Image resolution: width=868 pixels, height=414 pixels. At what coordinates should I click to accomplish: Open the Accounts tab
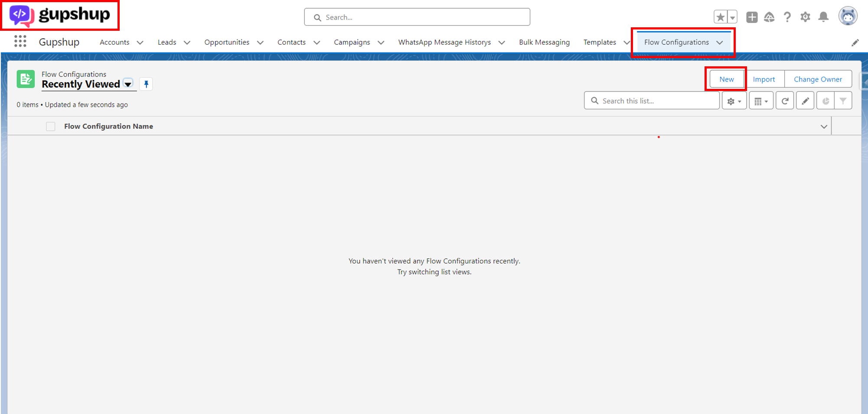click(x=114, y=42)
